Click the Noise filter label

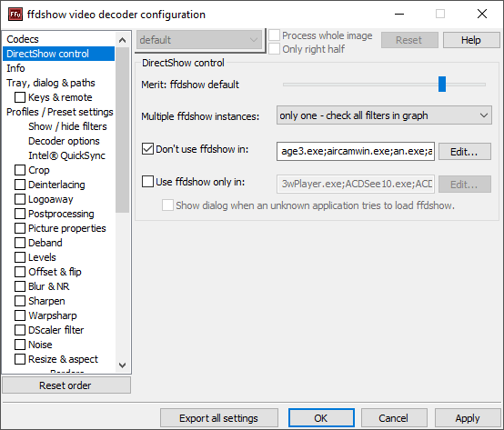[40, 345]
